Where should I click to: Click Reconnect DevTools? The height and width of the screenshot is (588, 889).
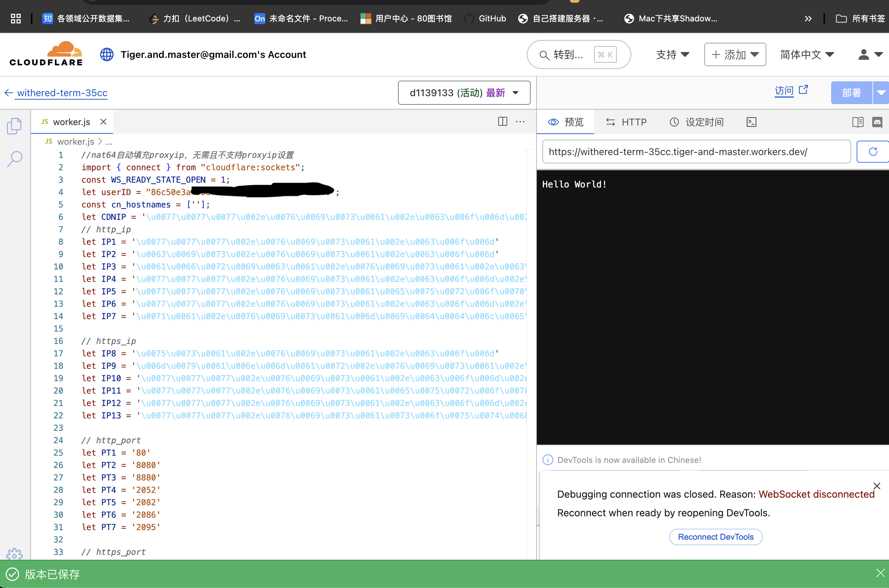tap(715, 537)
